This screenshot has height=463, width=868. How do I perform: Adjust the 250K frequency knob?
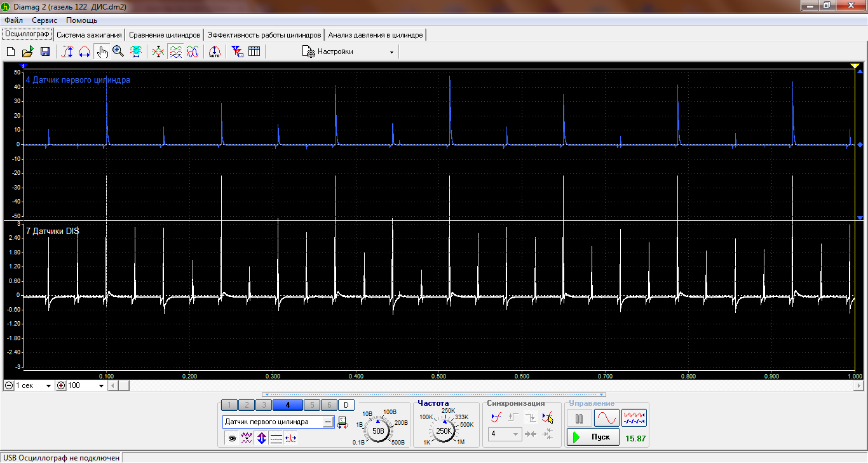444,431
